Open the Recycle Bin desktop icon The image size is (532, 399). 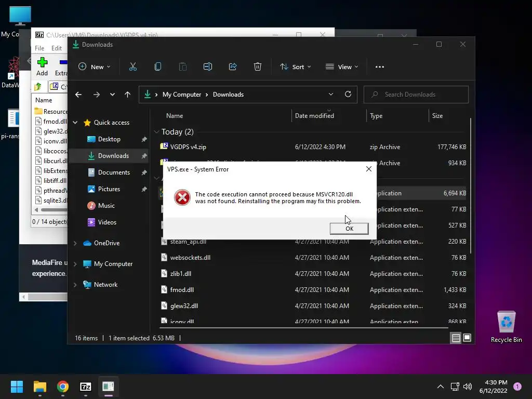click(x=506, y=327)
